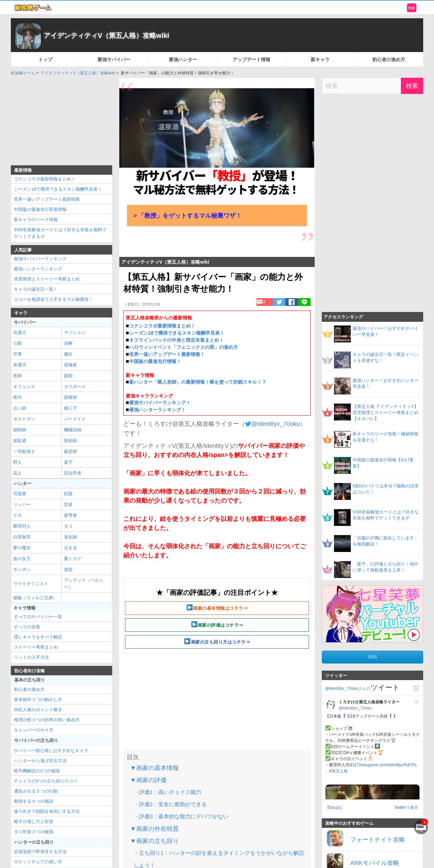
Task: Jump to 画家の基本情報 in table of contents
Action: 155,768
